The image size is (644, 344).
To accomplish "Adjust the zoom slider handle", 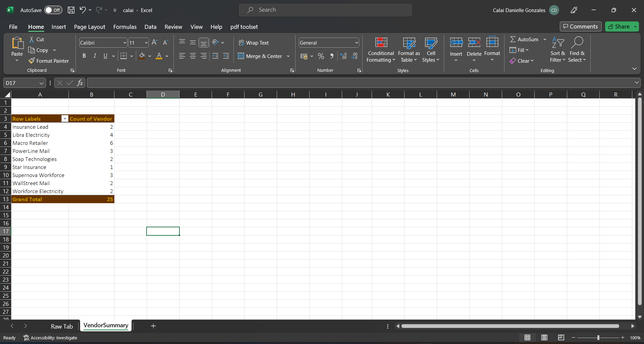I will (598, 338).
